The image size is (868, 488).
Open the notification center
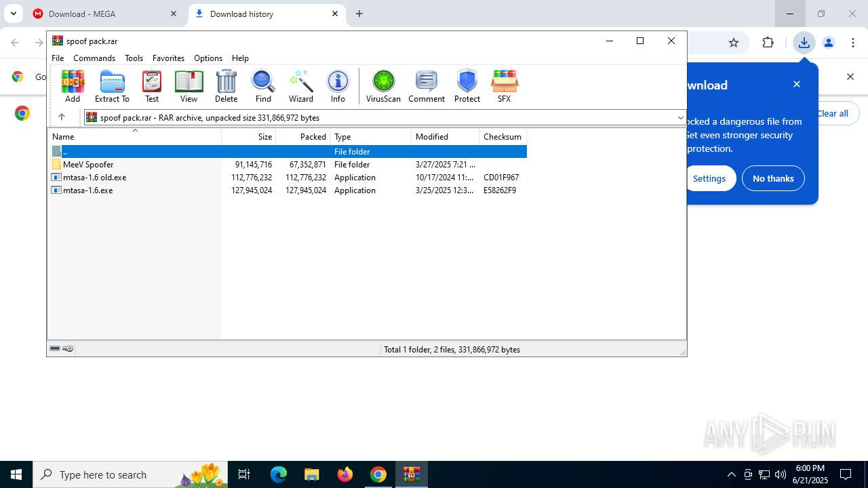(x=846, y=474)
